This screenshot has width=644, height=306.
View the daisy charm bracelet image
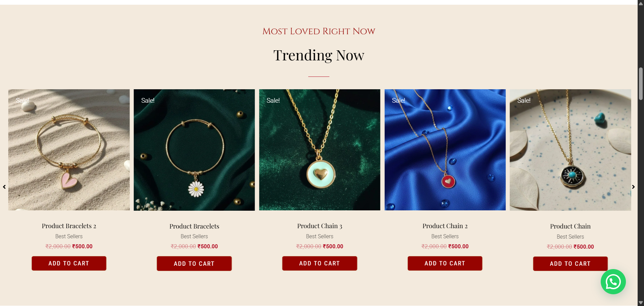tap(194, 150)
